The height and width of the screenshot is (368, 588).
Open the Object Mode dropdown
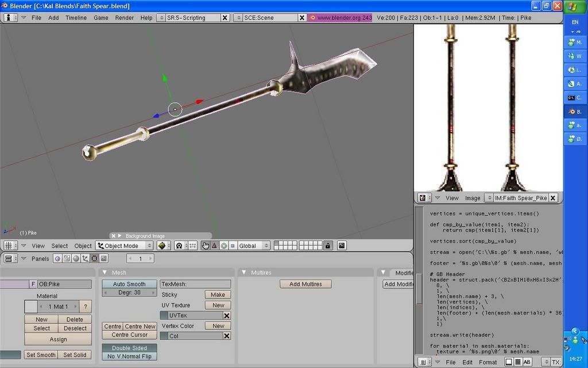coord(125,246)
